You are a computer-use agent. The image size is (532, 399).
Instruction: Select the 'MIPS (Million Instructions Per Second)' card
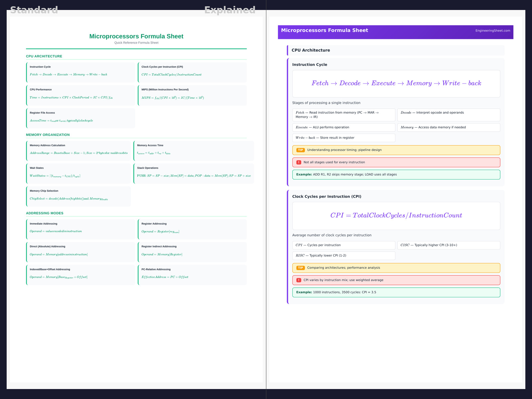pyautogui.click(x=192, y=95)
